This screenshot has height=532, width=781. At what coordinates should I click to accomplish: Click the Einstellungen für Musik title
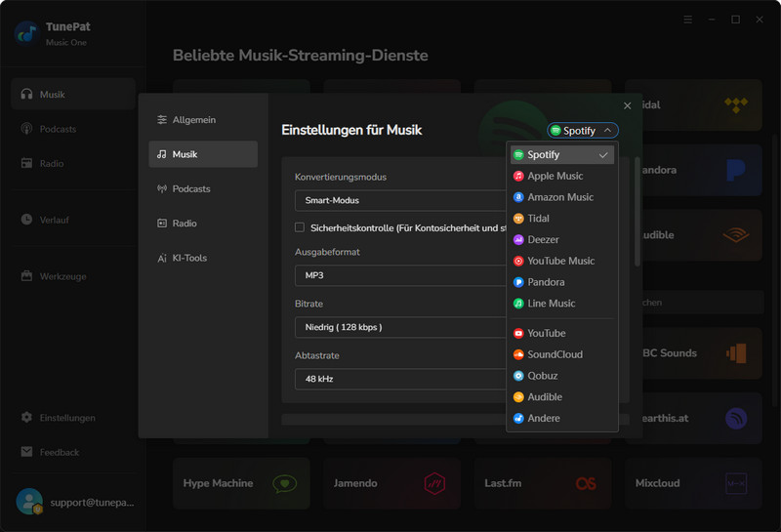click(x=351, y=130)
